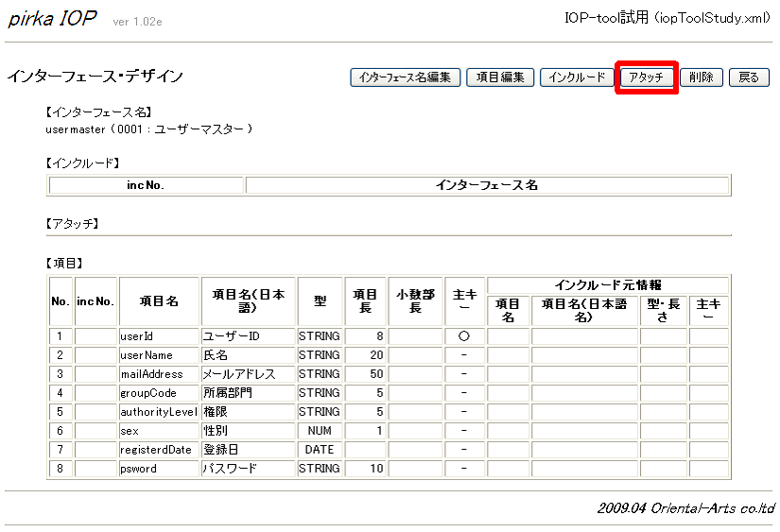The width and height of the screenshot is (780, 532).
Task: Click the 主キー circle mark for userId
Action: [x=464, y=336]
